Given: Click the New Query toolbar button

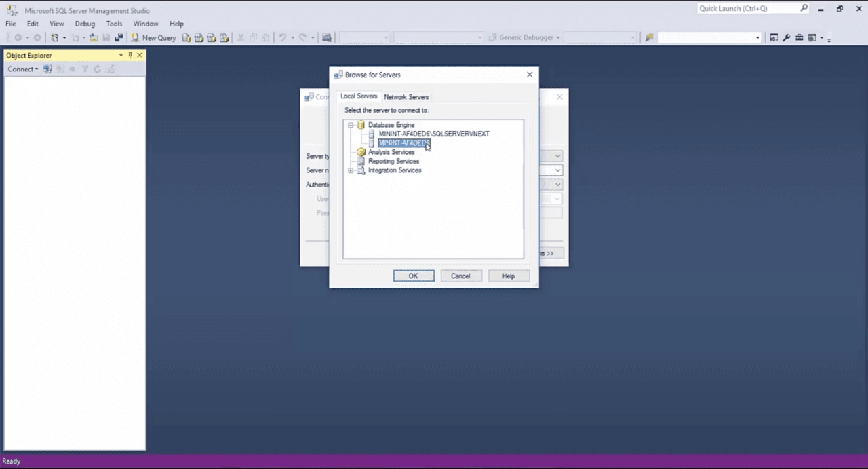Looking at the screenshot, I should (x=153, y=38).
